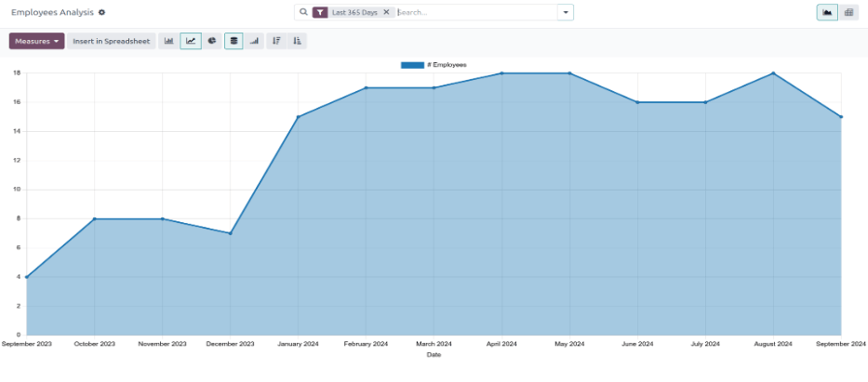The width and height of the screenshot is (868, 382).
Task: Open the Measures dropdown
Action: pos(36,41)
